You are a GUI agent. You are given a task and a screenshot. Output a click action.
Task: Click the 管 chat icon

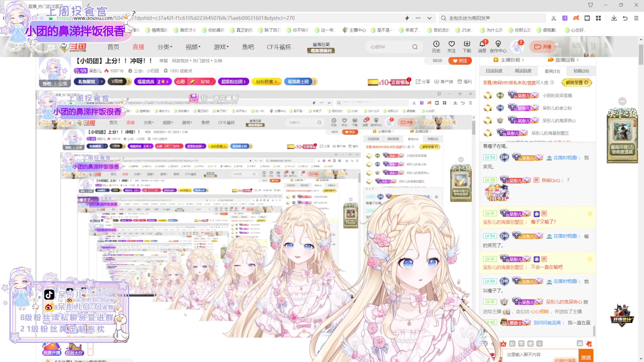(x=521, y=344)
